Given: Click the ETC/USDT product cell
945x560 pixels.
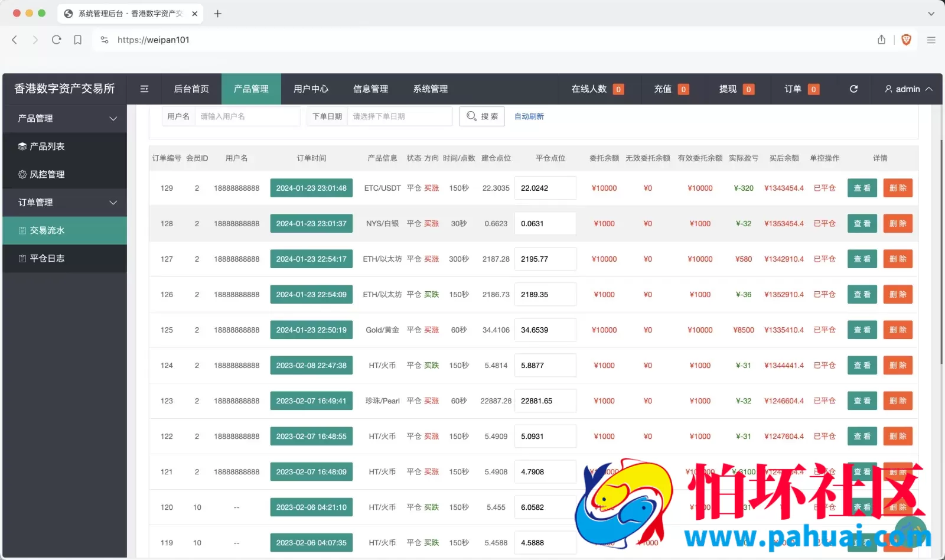Looking at the screenshot, I should click(382, 188).
